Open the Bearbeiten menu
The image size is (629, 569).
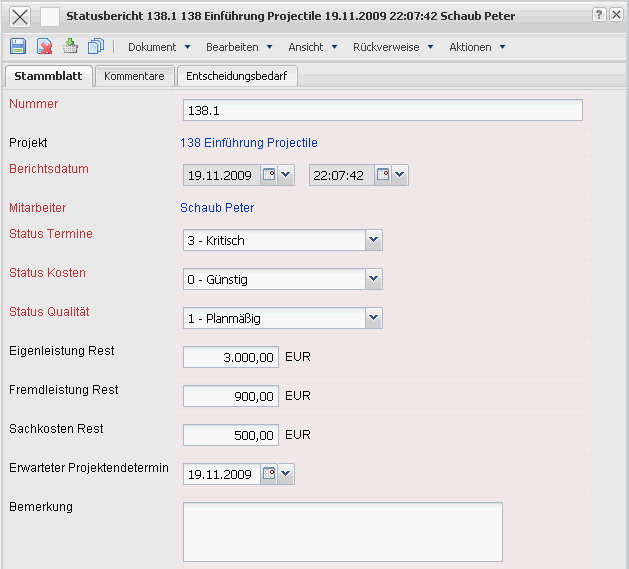tap(239, 47)
